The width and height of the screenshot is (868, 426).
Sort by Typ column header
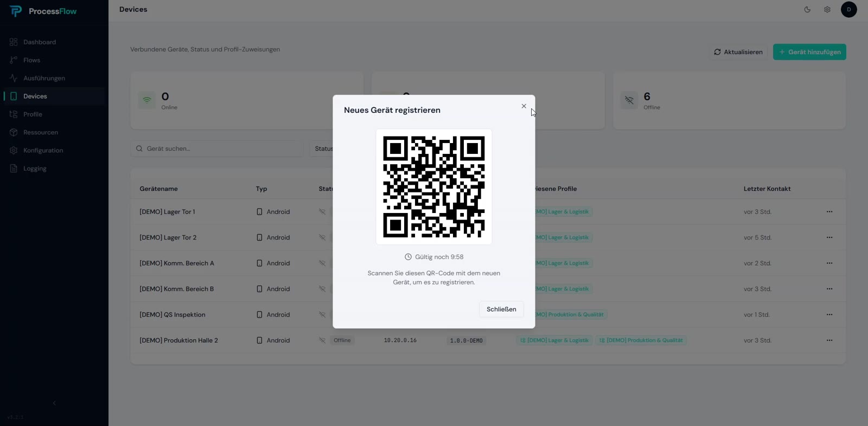click(261, 189)
